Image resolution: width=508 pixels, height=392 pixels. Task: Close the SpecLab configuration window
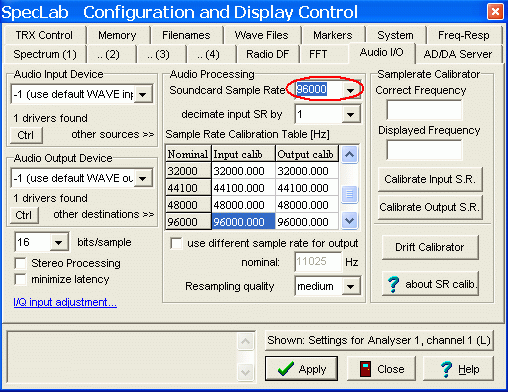(495, 12)
